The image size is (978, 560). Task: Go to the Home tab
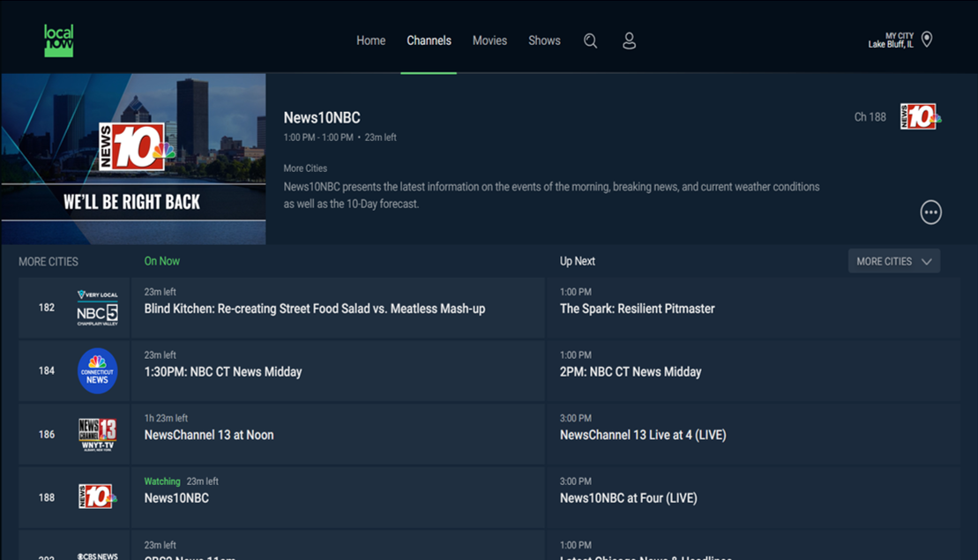(370, 41)
